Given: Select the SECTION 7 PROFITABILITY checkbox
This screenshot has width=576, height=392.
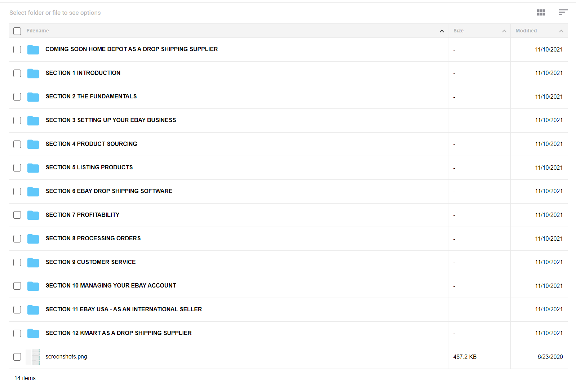Looking at the screenshot, I should [17, 215].
